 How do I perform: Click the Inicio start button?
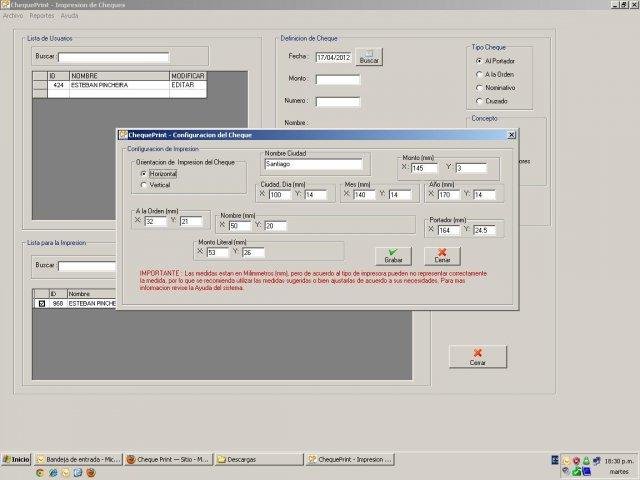pos(16,460)
